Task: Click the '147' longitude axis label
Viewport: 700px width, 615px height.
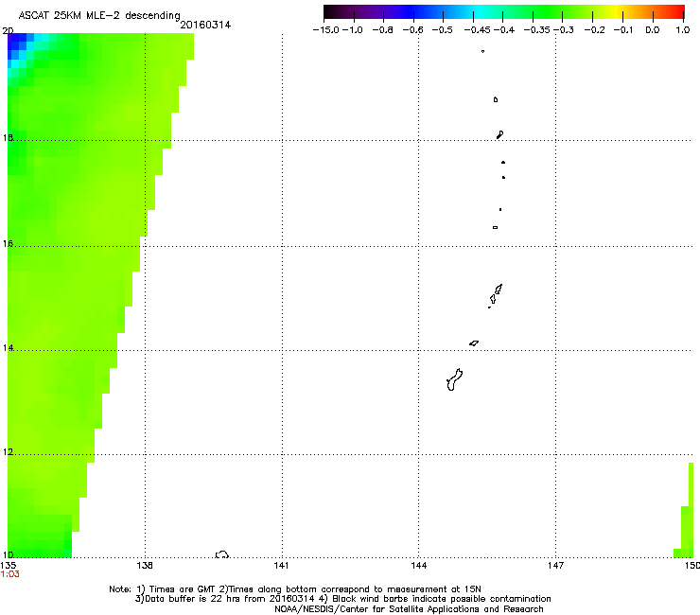Action: click(x=556, y=566)
